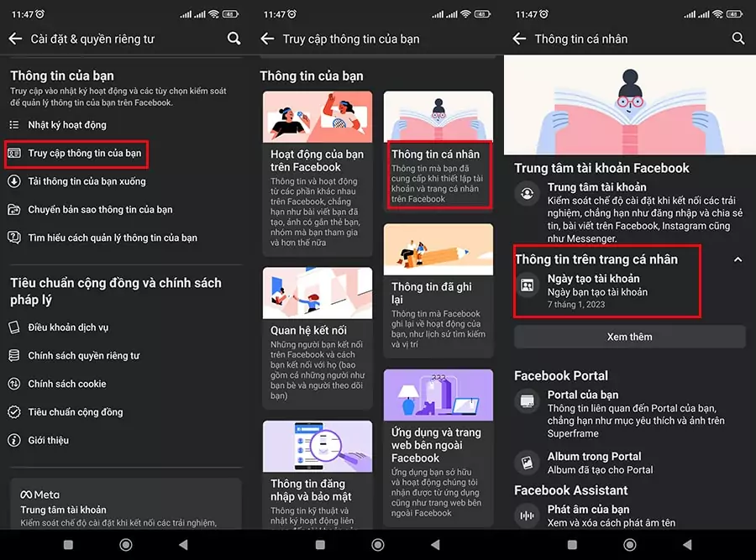756x560 pixels.
Task: Click the Truy cập thông tin của bạn icon
Action: point(14,154)
